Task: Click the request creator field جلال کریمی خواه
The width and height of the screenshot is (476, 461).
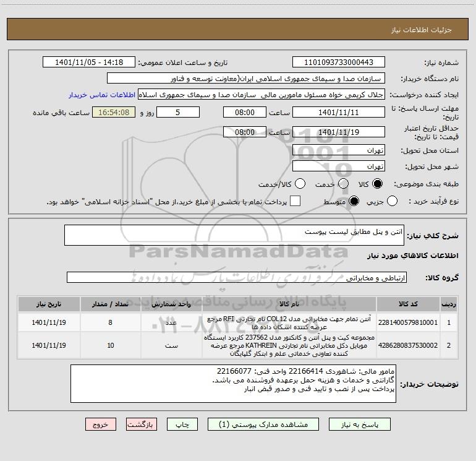Action: 261,95
